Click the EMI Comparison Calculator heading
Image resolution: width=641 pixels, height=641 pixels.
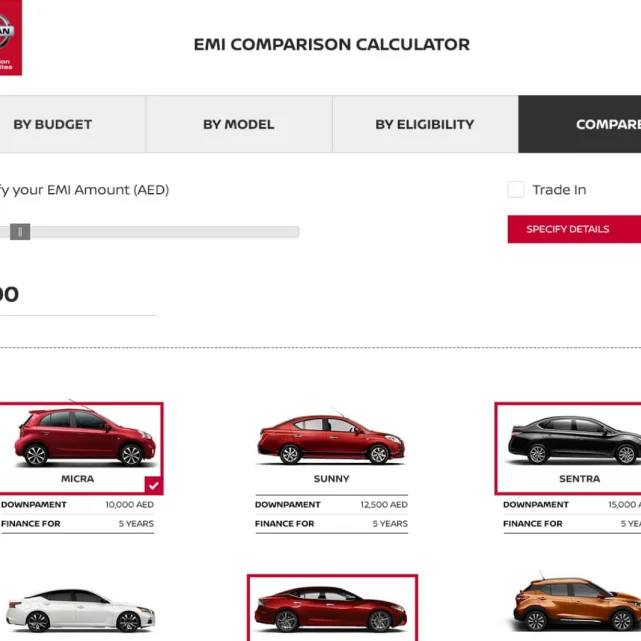[332, 45]
